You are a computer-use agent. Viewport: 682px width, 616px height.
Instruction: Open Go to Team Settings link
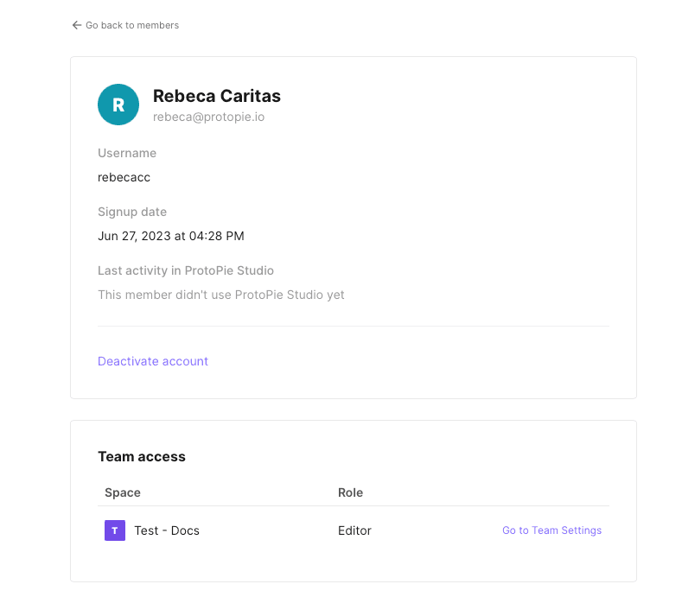pos(551,530)
